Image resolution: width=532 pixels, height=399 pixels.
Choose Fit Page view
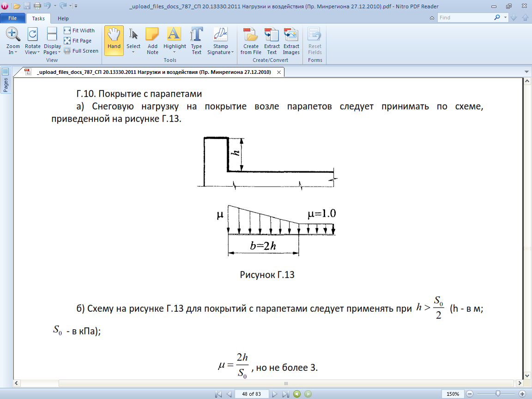(78, 41)
